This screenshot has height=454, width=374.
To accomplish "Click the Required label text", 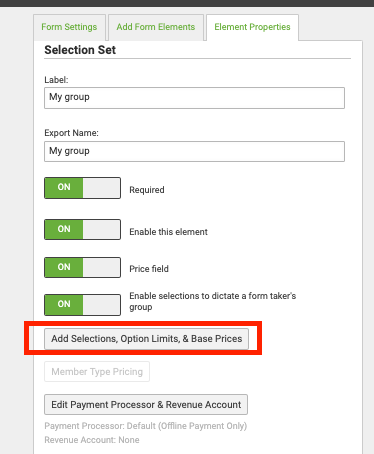I will [x=147, y=190].
